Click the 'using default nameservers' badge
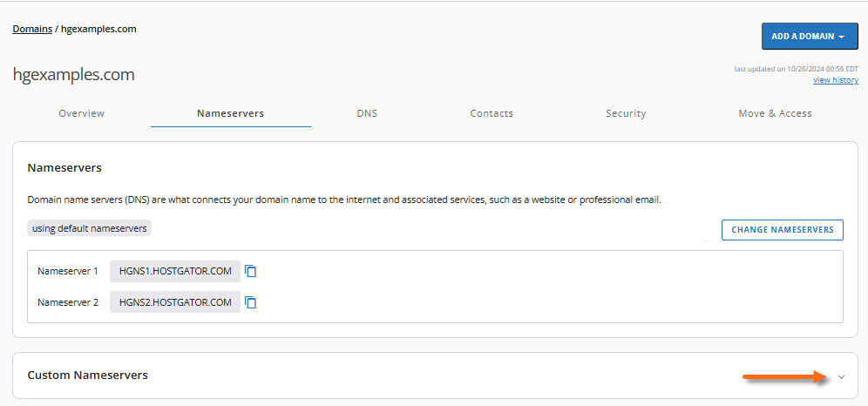 tap(90, 228)
